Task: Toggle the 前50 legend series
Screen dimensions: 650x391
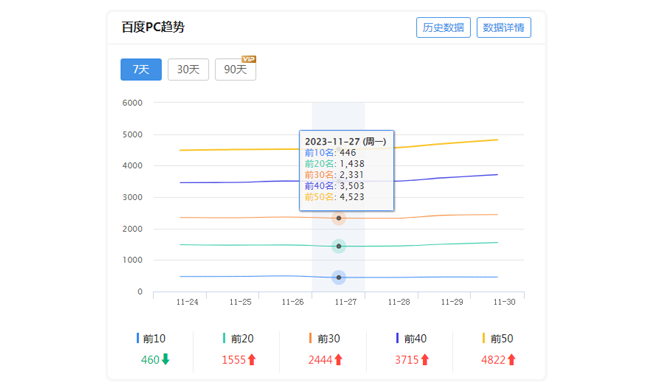Action: pos(497,338)
